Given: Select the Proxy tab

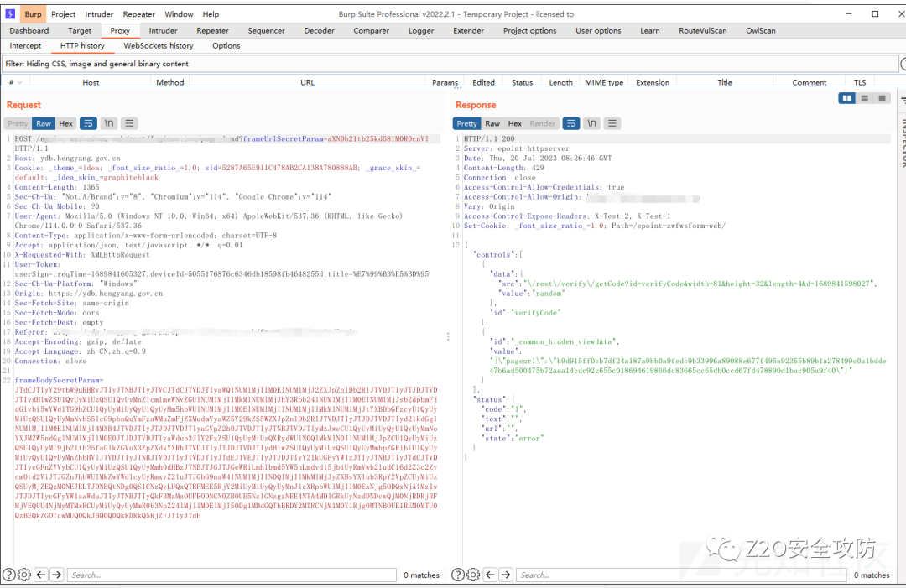Looking at the screenshot, I should click(120, 30).
